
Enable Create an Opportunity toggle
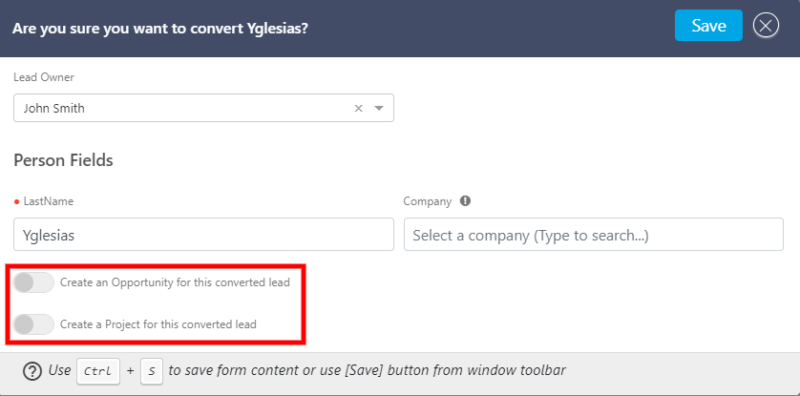(x=33, y=282)
